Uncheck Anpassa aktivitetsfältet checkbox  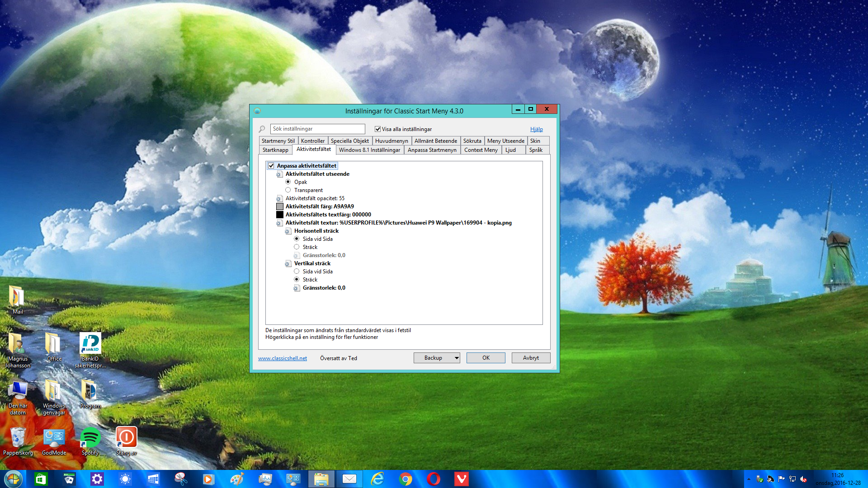click(271, 166)
